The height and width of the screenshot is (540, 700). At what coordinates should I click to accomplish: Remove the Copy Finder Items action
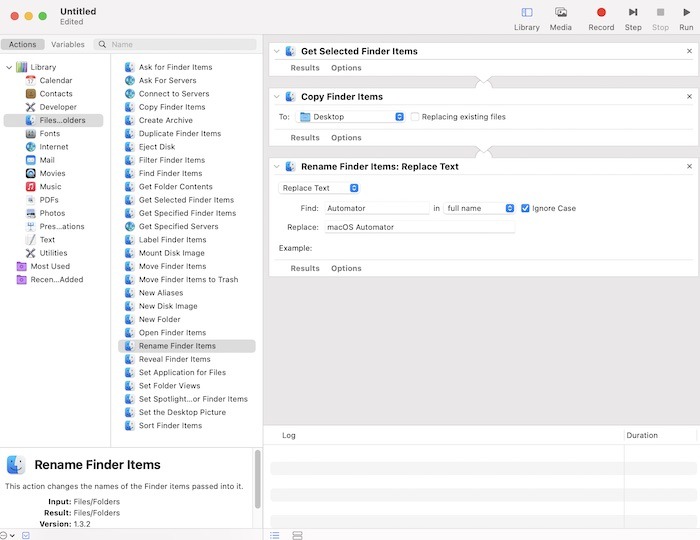coord(689,96)
